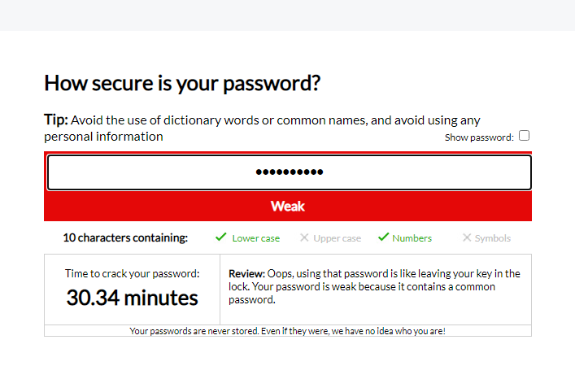Click the gray X icon beside Upper case

coord(304,237)
